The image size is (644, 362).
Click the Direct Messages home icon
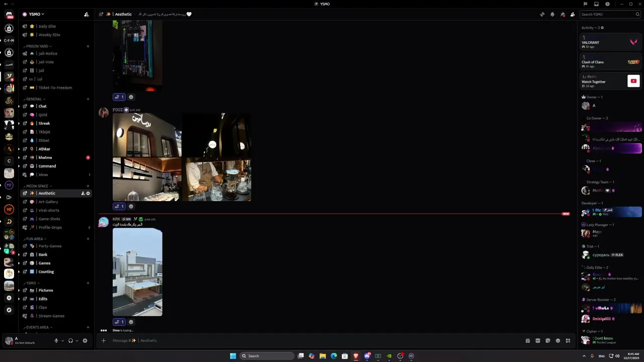click(x=9, y=15)
